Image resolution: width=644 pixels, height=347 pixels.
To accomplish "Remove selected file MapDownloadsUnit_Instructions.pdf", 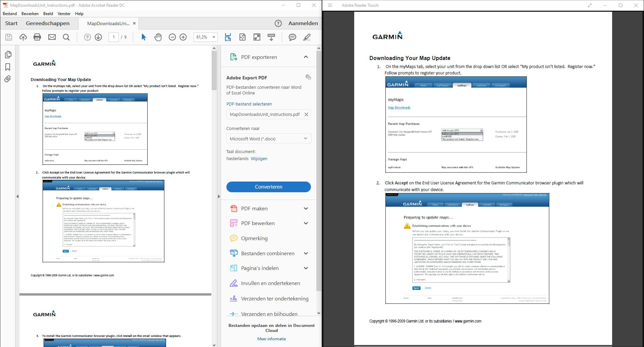I will point(306,115).
